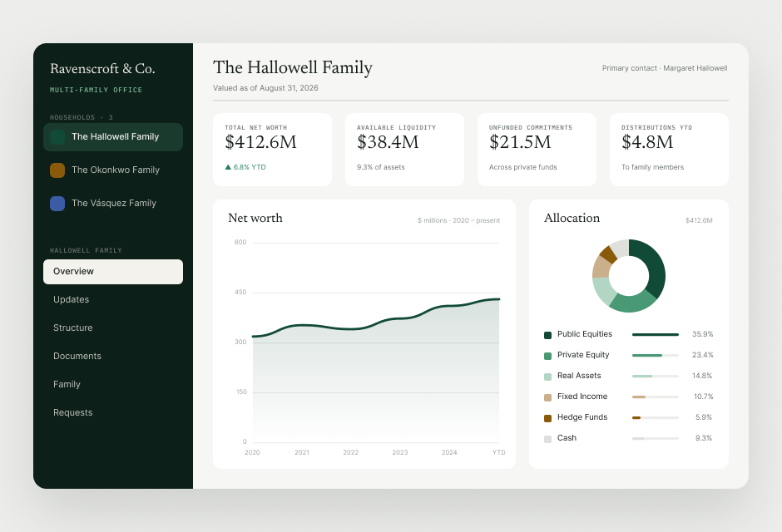Click the Hedge Funds legend swatch
Viewport: 782px width, 532px height.
tap(547, 418)
